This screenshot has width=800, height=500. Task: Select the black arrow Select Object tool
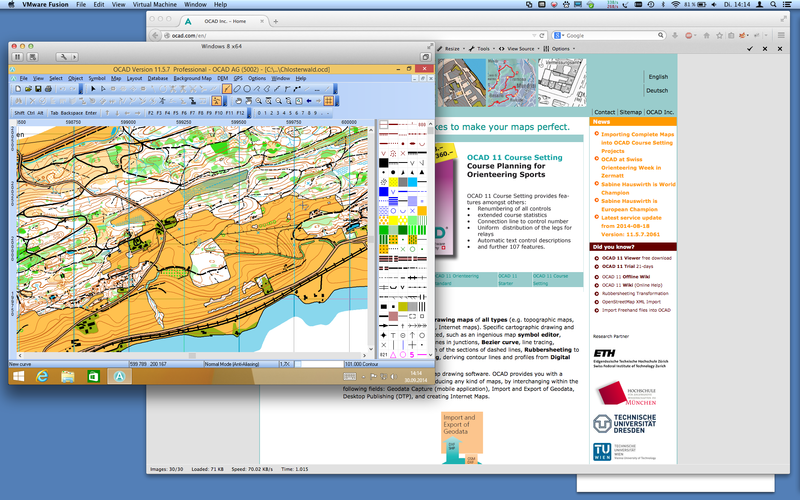pyautogui.click(x=93, y=89)
